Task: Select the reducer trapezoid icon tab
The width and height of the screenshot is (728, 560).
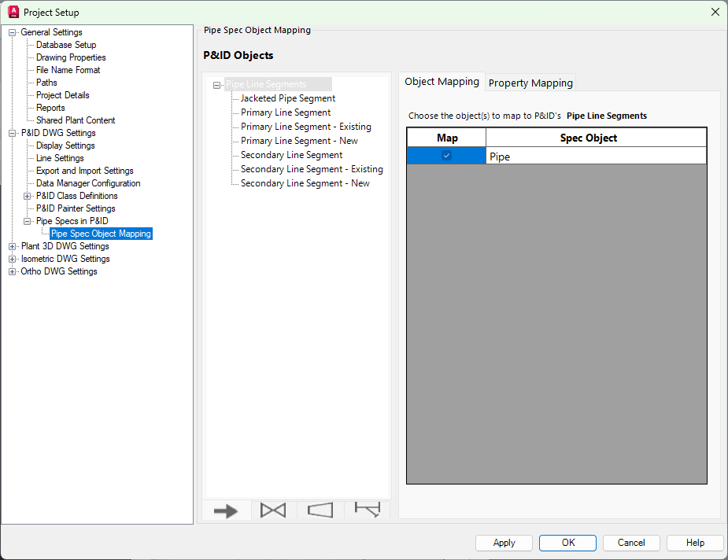Action: (x=320, y=510)
